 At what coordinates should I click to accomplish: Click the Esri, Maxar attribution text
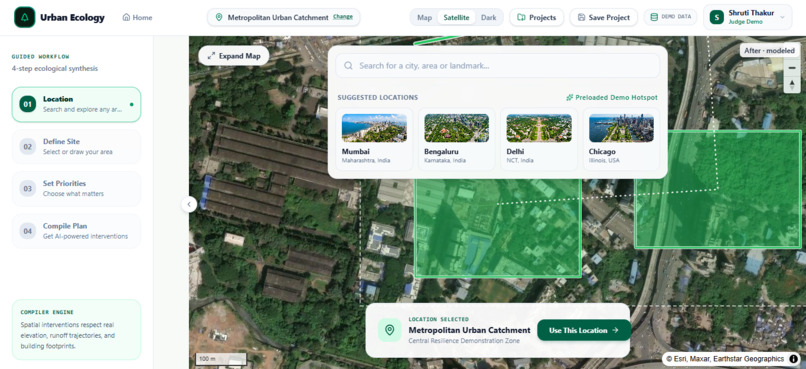(725, 359)
